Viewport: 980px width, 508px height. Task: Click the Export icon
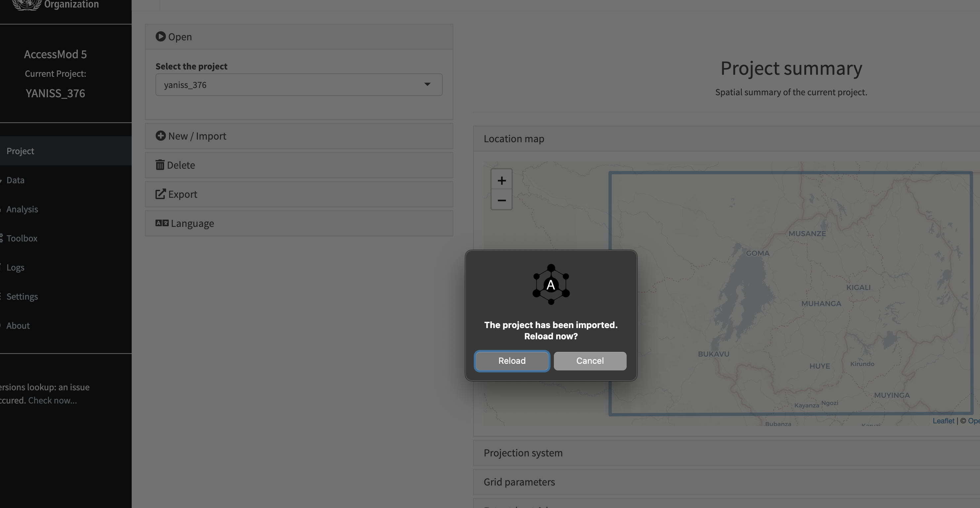[x=160, y=194]
